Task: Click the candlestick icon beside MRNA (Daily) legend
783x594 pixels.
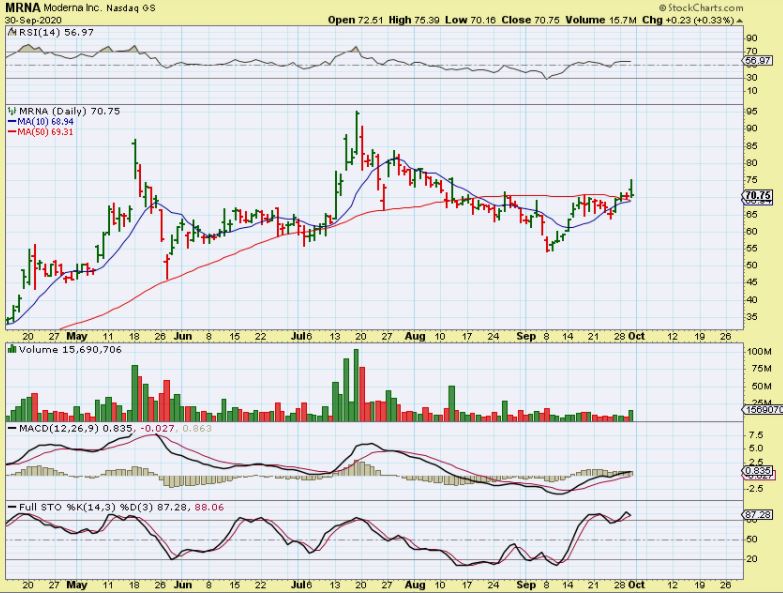Action: [12, 111]
